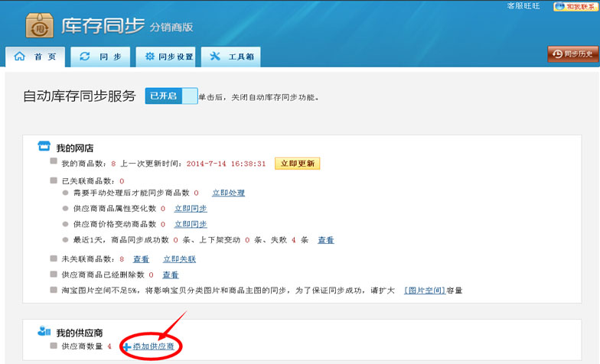The width and height of the screenshot is (600, 364).
Task: Click the 和我联系 wangwang button
Action: coord(576,6)
